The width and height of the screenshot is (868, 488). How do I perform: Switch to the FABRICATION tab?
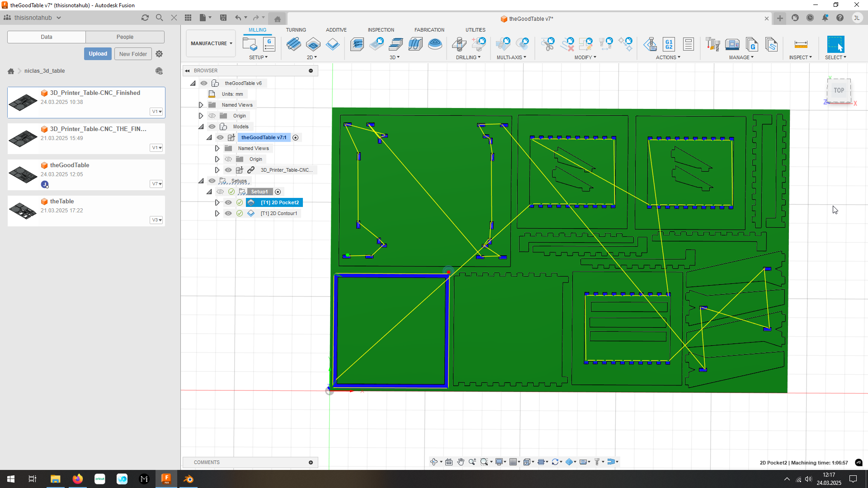click(429, 30)
